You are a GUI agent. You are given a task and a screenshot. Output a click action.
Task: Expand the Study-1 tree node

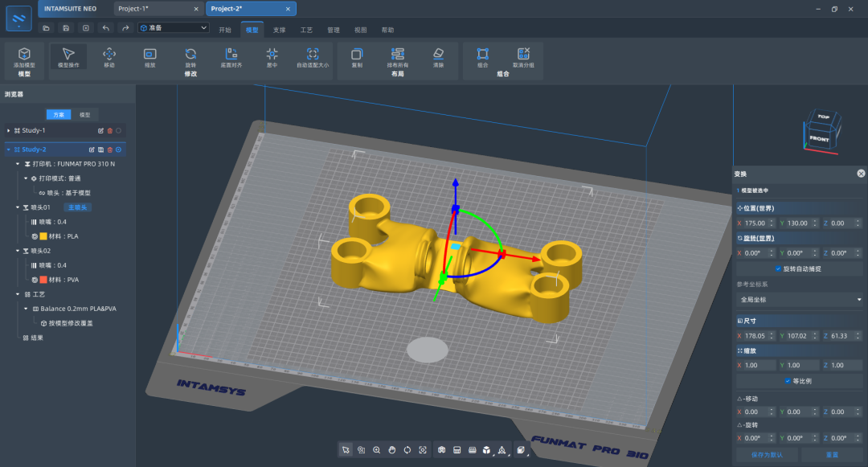point(8,130)
